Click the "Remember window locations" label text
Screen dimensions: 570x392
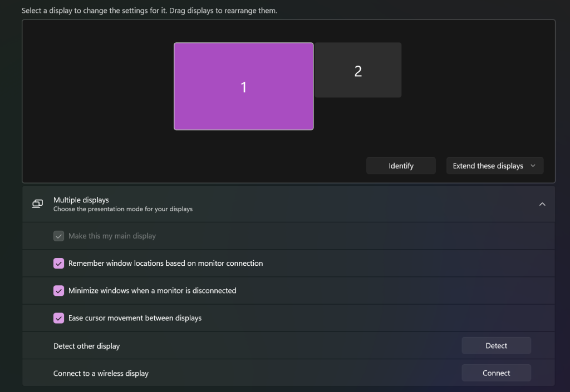tap(165, 264)
